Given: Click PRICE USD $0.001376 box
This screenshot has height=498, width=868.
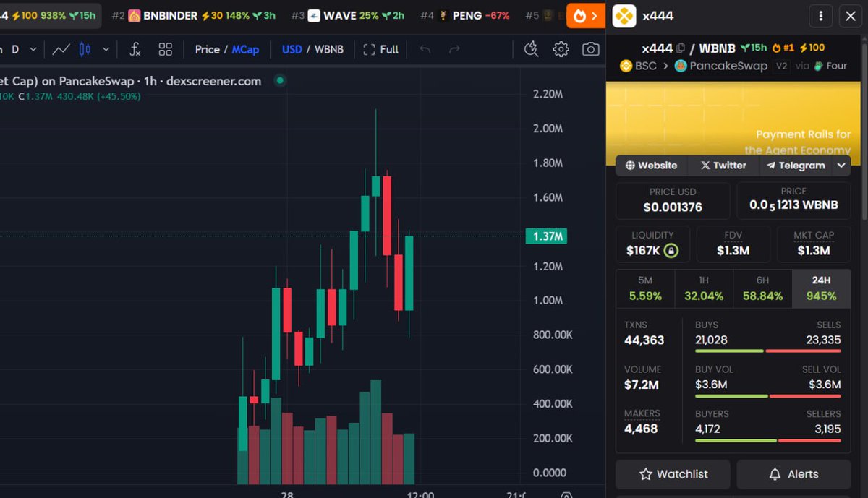Looking at the screenshot, I should click(x=673, y=200).
